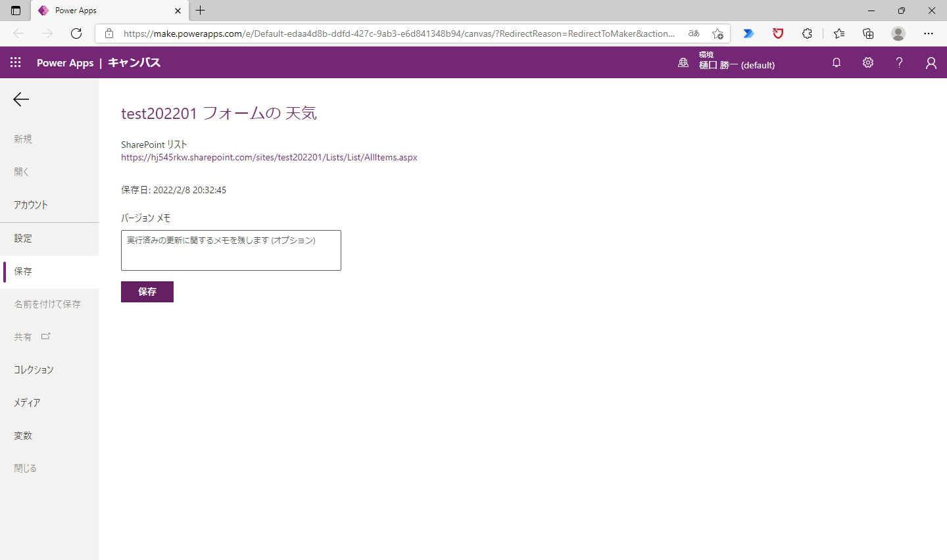Select 名前を付けて保存 in the sidebar
The image size is (947, 560).
tap(49, 304)
